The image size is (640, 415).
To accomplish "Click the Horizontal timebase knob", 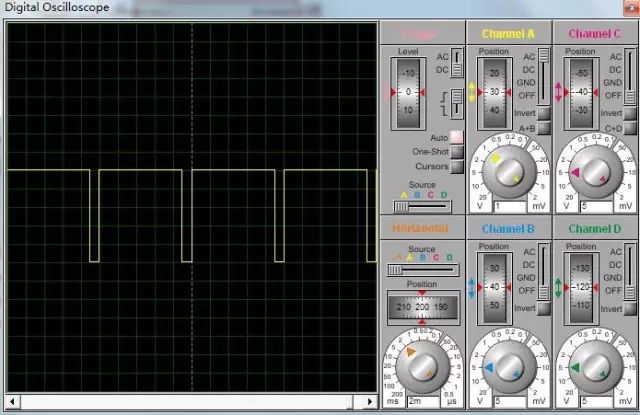I will pyautogui.click(x=422, y=366).
